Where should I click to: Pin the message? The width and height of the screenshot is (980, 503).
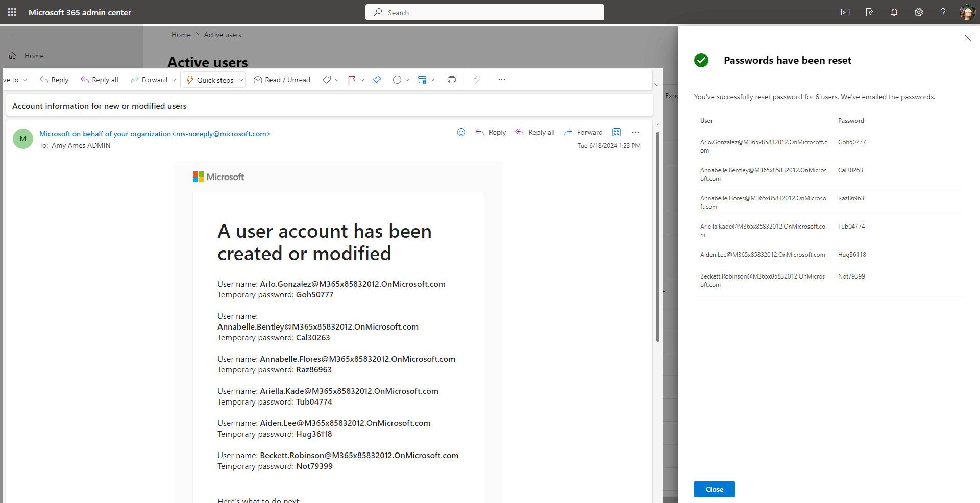pos(377,80)
